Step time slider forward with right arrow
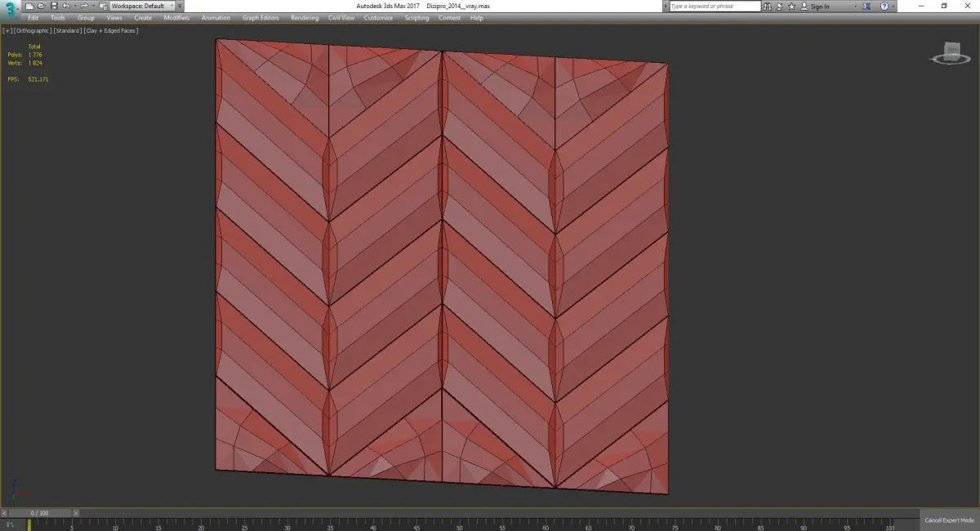Image resolution: width=980 pixels, height=531 pixels. click(x=75, y=513)
